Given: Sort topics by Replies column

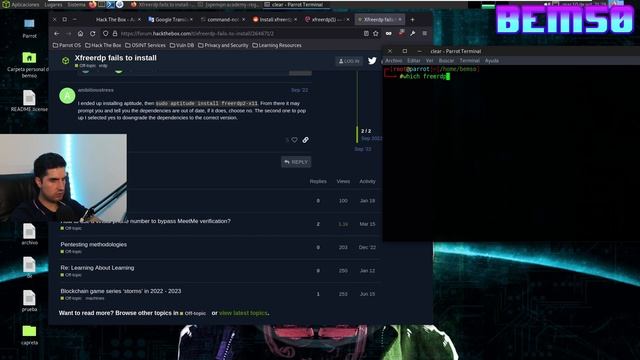Looking at the screenshot, I should pyautogui.click(x=318, y=181).
